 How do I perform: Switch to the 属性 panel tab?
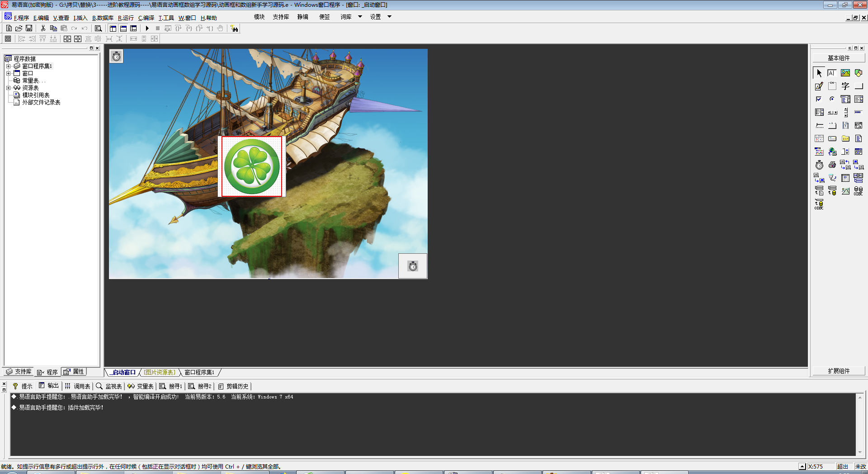point(74,372)
